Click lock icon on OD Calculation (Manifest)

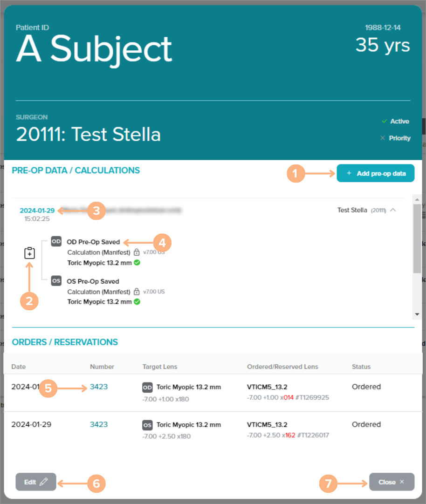(137, 252)
